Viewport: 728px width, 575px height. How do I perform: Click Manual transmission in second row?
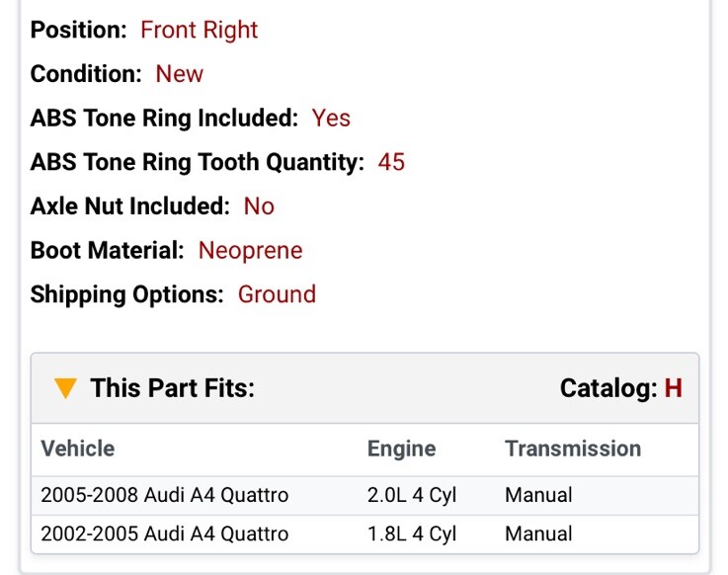click(538, 534)
